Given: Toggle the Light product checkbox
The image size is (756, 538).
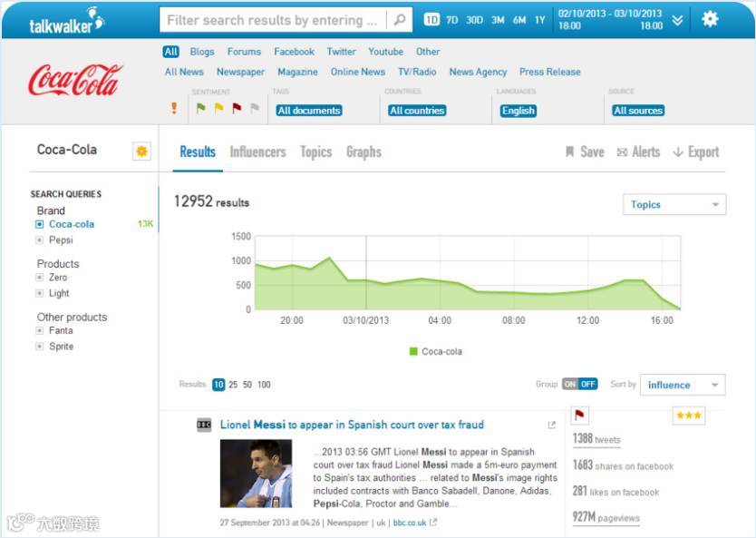Looking at the screenshot, I should [40, 293].
